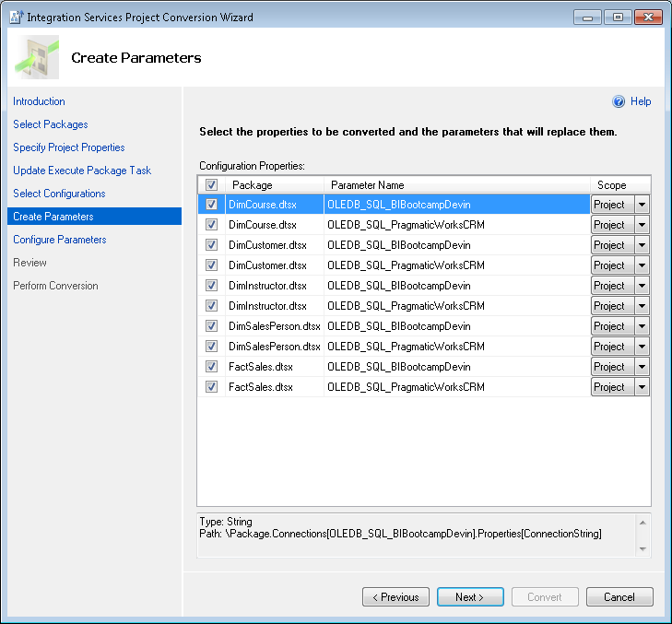Expand Scope dropdown for last FactSales.dtsx row

[642, 387]
